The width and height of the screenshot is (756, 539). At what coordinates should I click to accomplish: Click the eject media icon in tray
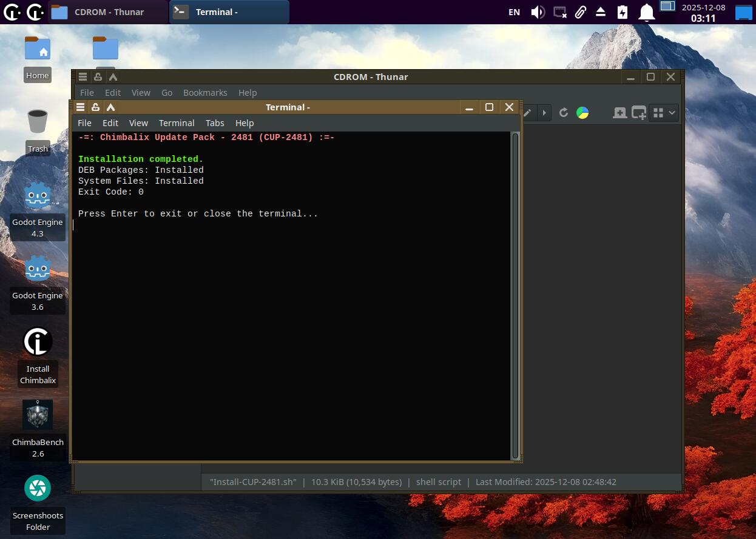click(601, 12)
